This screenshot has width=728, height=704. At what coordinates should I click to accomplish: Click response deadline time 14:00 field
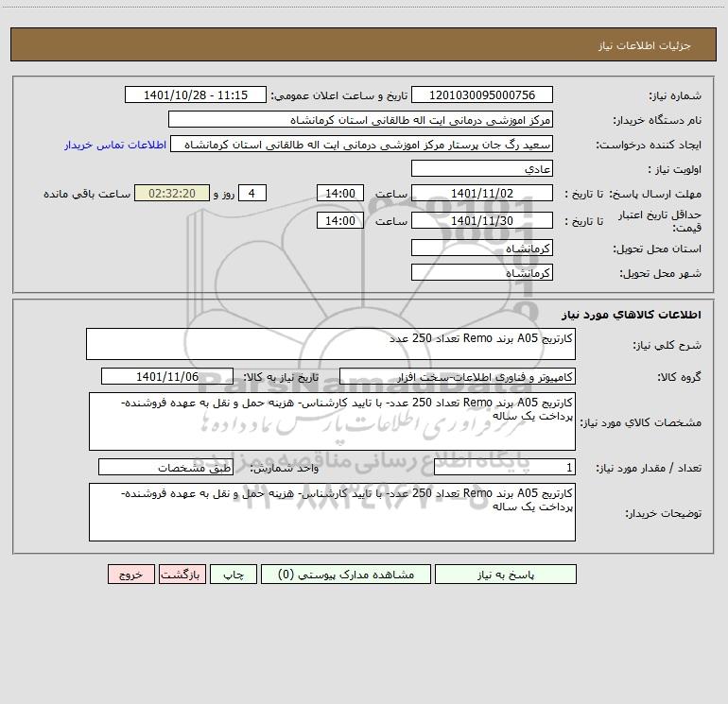click(339, 193)
